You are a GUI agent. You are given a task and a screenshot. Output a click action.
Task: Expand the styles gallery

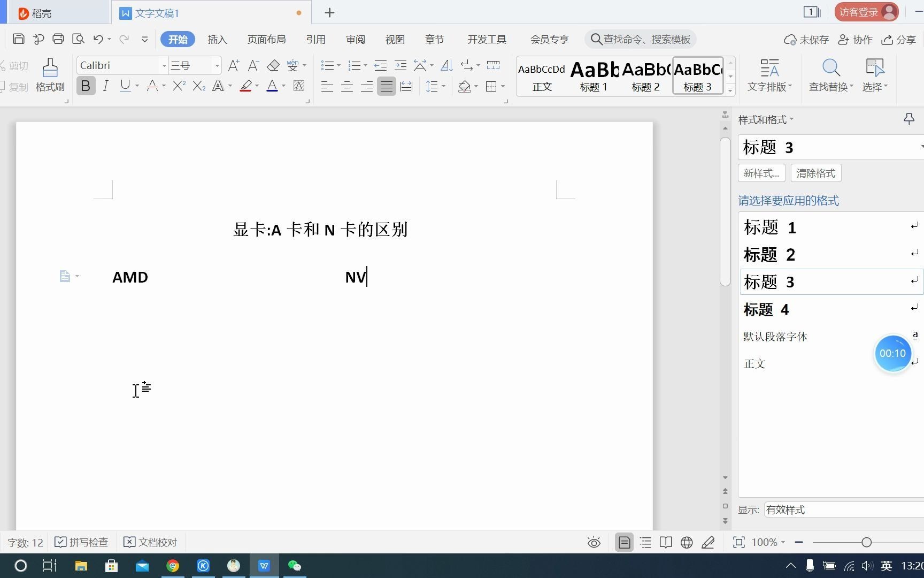pos(730,90)
